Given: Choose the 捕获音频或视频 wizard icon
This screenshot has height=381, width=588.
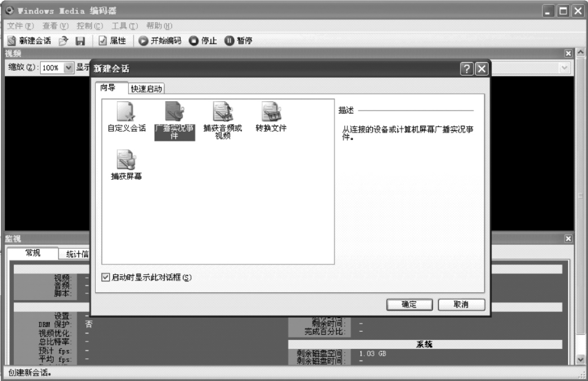Looking at the screenshot, I should pos(223,121).
